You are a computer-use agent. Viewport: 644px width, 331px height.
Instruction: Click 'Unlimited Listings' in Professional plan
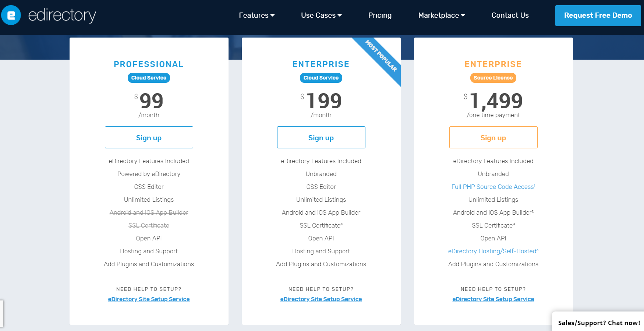[149, 200]
